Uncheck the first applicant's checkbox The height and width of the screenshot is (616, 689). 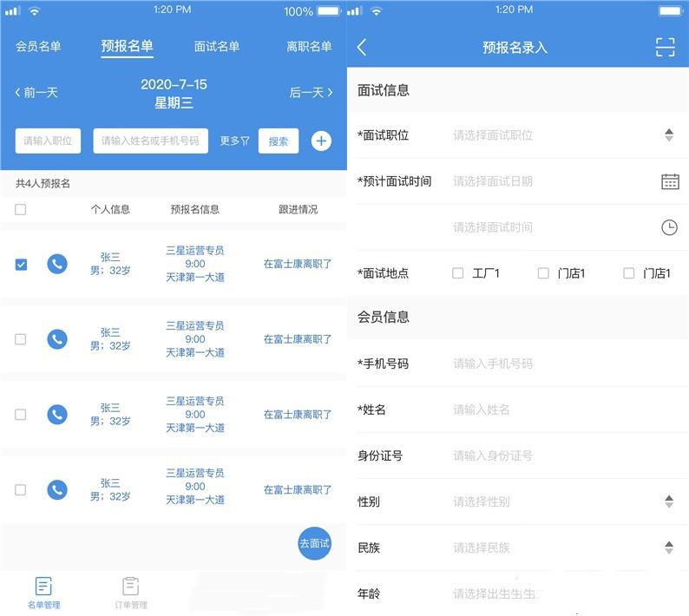pos(21,265)
